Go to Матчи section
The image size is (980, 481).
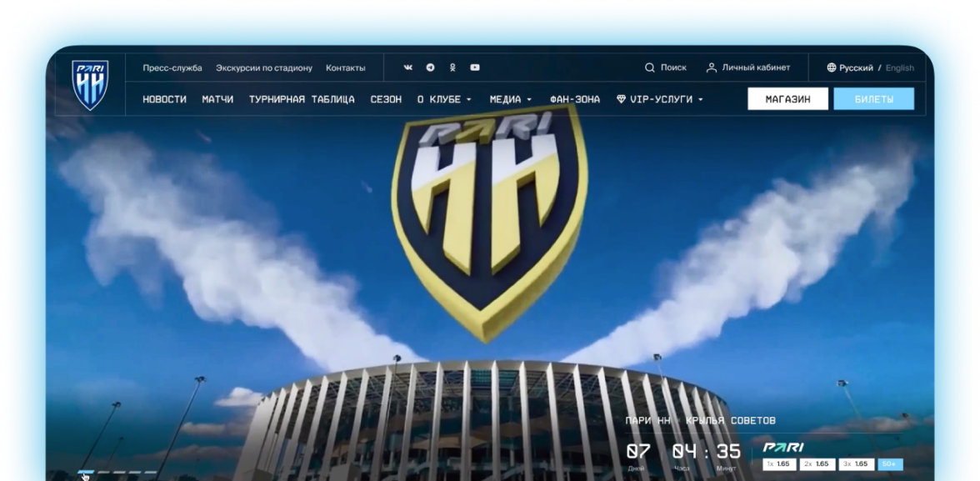[x=217, y=99]
